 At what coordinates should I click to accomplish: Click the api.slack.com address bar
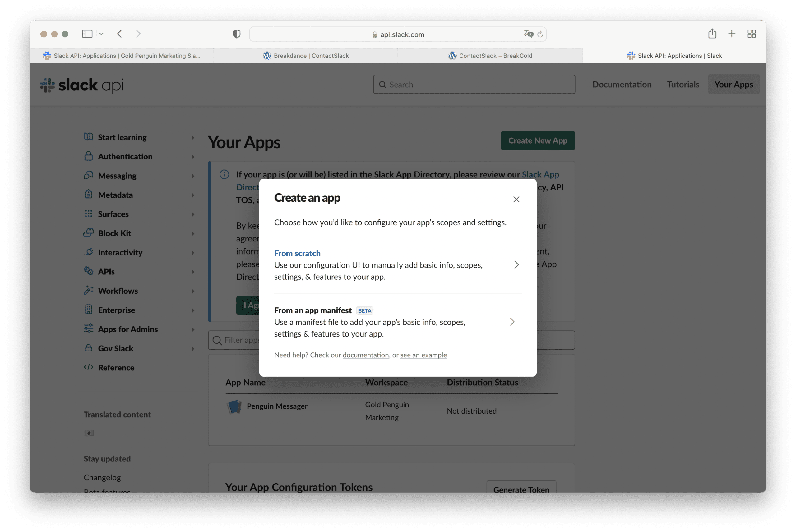(x=398, y=34)
